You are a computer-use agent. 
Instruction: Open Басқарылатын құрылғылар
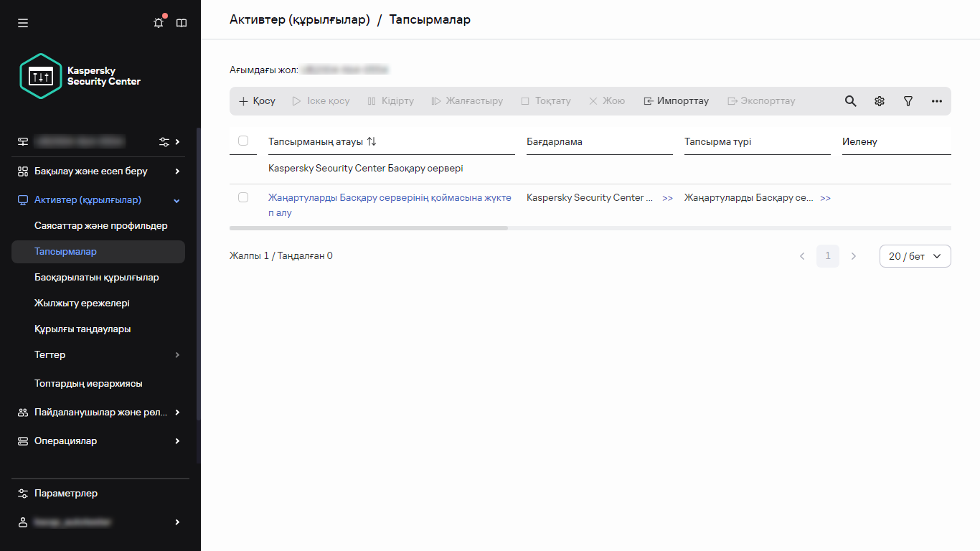[97, 278]
